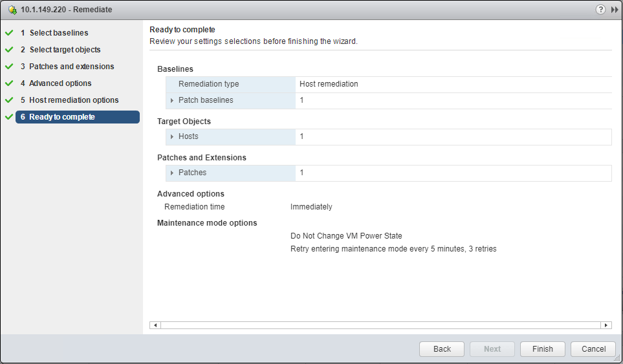The image size is (623, 364).
Task: Click the horizontal scrollbar right arrow
Action: 606,325
